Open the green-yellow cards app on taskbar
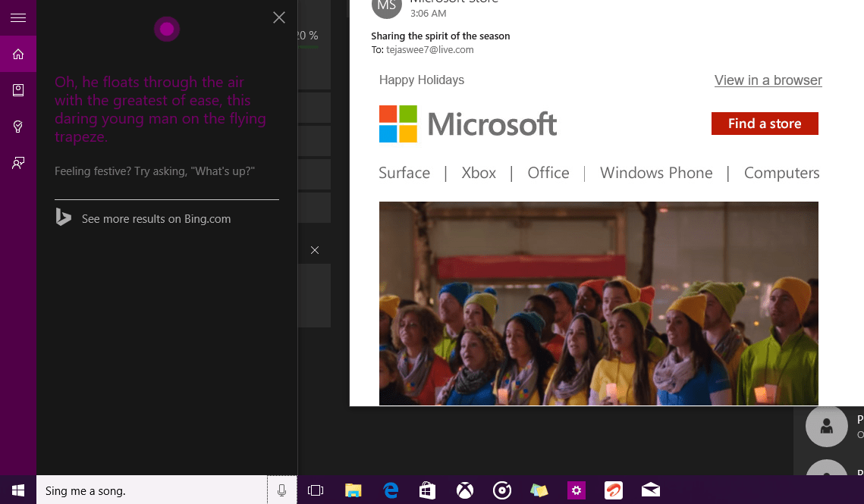This screenshot has width=864, height=504. 539,490
